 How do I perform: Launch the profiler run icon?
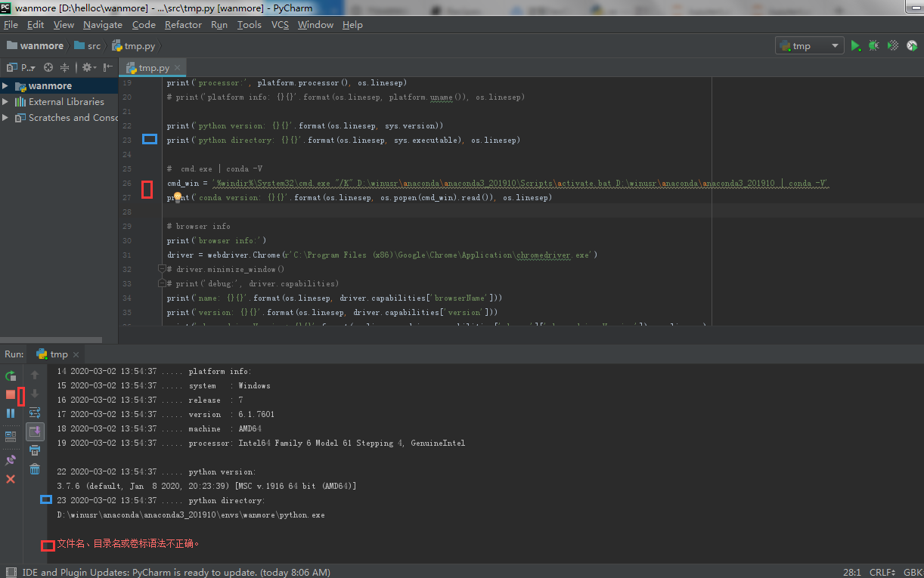click(x=912, y=46)
